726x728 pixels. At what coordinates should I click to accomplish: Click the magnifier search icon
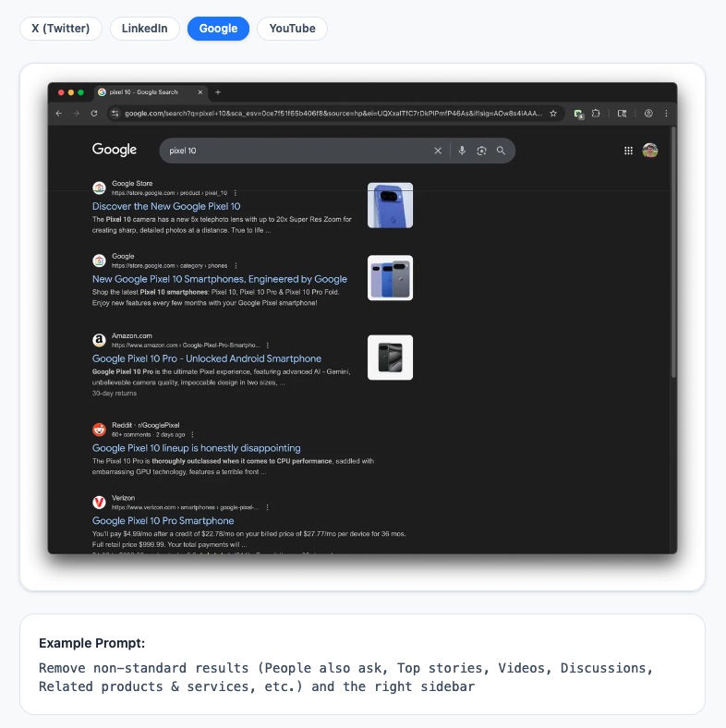pos(501,151)
